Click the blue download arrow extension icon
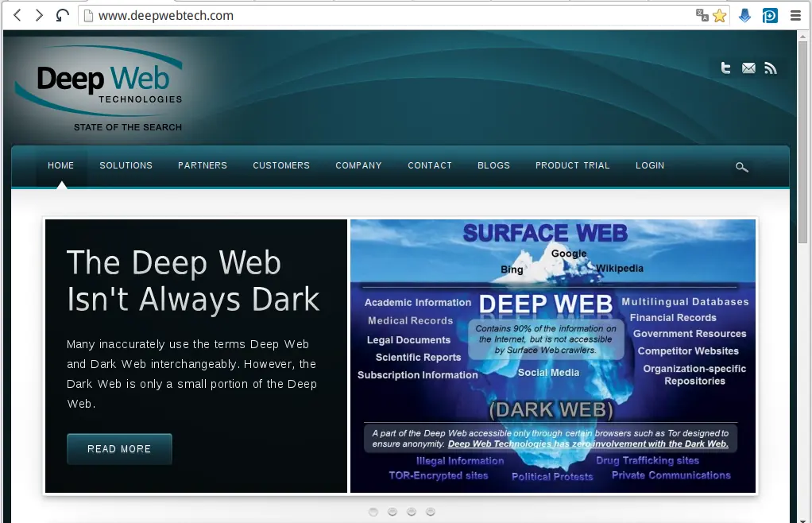The image size is (812, 523). coord(744,16)
